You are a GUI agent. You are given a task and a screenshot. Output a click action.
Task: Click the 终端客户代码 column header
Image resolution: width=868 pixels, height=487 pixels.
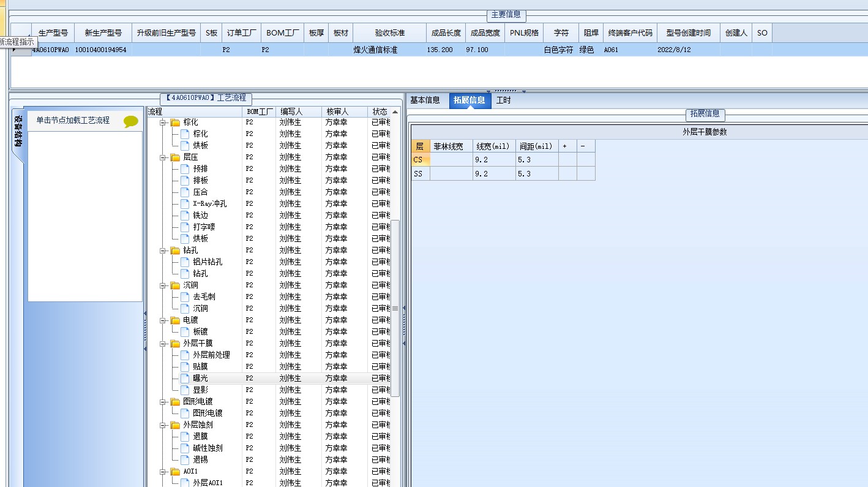pos(630,33)
